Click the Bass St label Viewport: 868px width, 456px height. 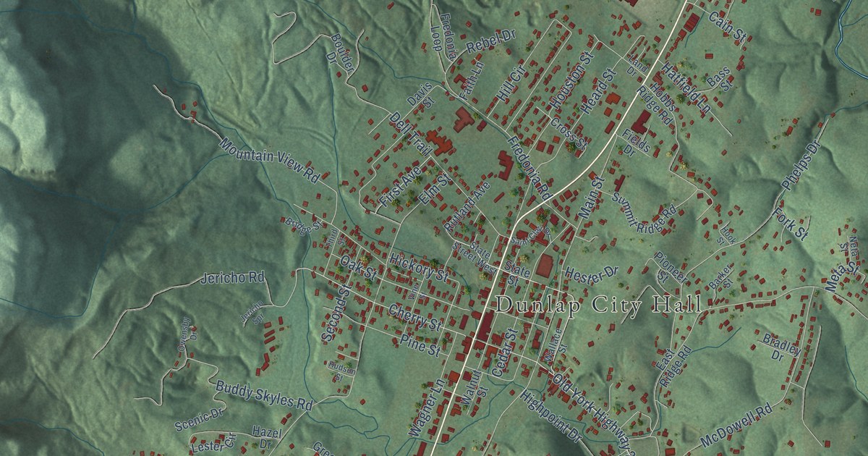pos(720,77)
